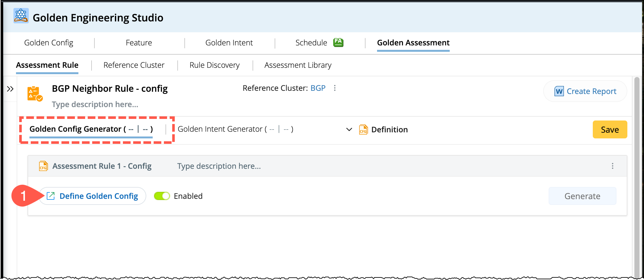
Task: Expand the left side panel chevrons
Action: click(10, 89)
